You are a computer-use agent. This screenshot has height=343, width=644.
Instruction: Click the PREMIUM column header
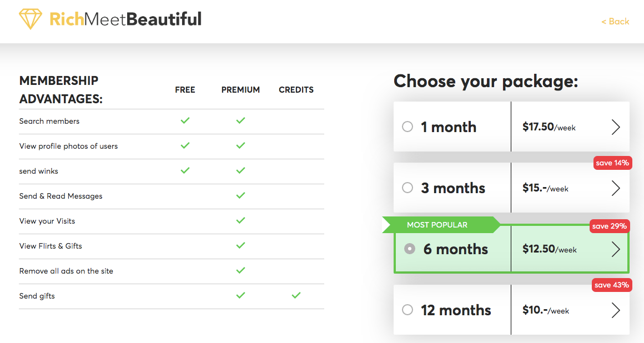[x=240, y=89]
